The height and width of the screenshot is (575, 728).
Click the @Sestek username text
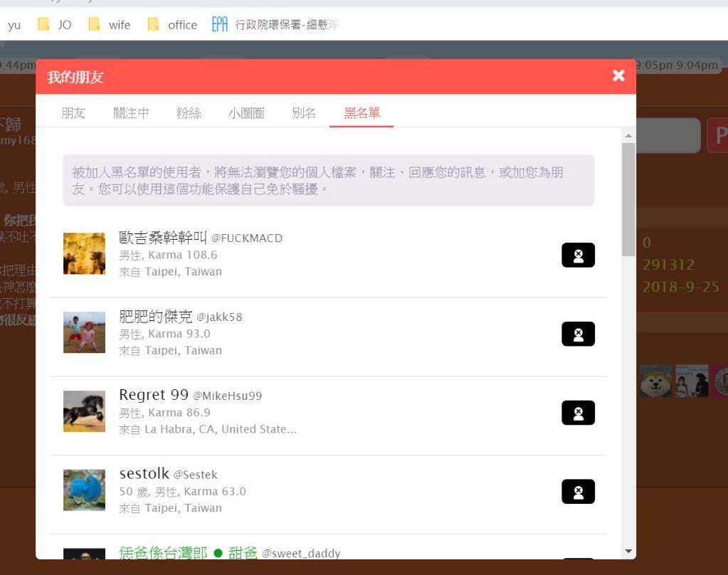click(x=196, y=475)
